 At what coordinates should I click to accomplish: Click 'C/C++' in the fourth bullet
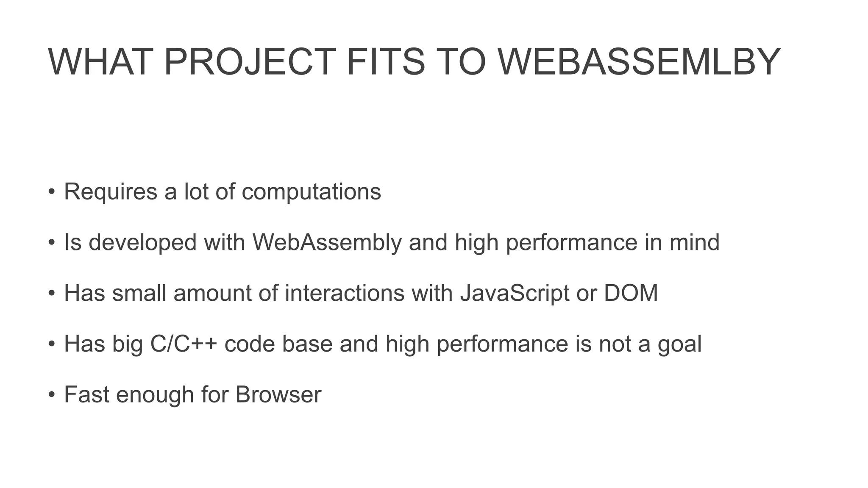(184, 344)
